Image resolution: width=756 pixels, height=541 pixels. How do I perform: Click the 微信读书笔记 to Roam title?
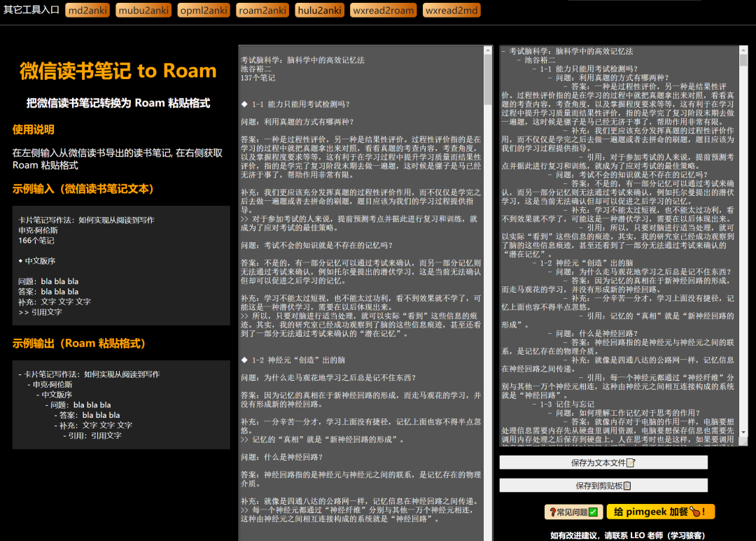coord(118,71)
